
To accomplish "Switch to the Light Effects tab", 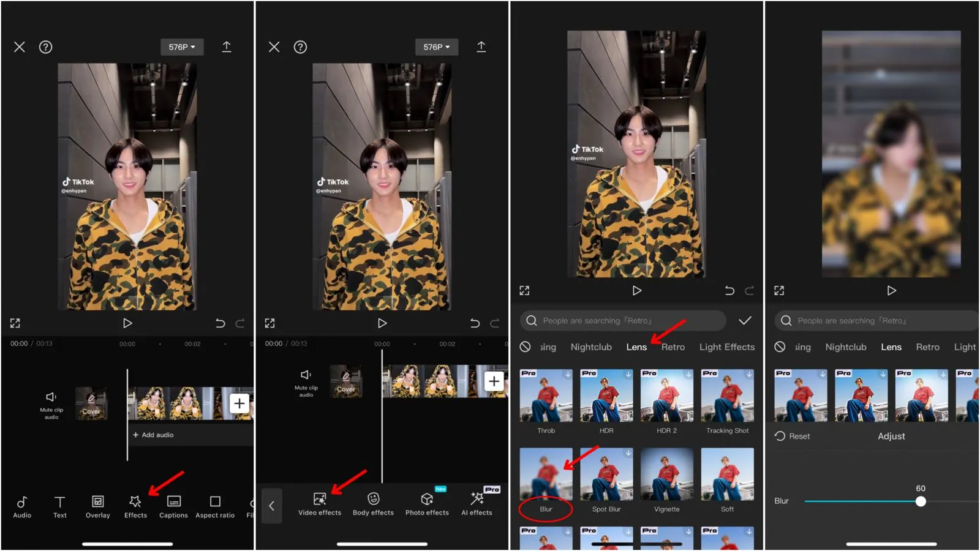I will tap(726, 347).
